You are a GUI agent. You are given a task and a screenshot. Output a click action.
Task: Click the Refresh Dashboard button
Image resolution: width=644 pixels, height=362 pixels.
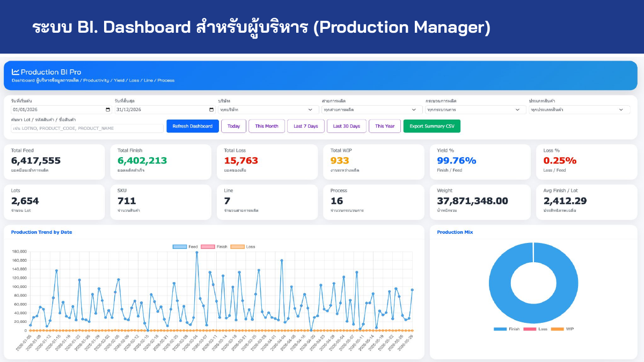193,126
